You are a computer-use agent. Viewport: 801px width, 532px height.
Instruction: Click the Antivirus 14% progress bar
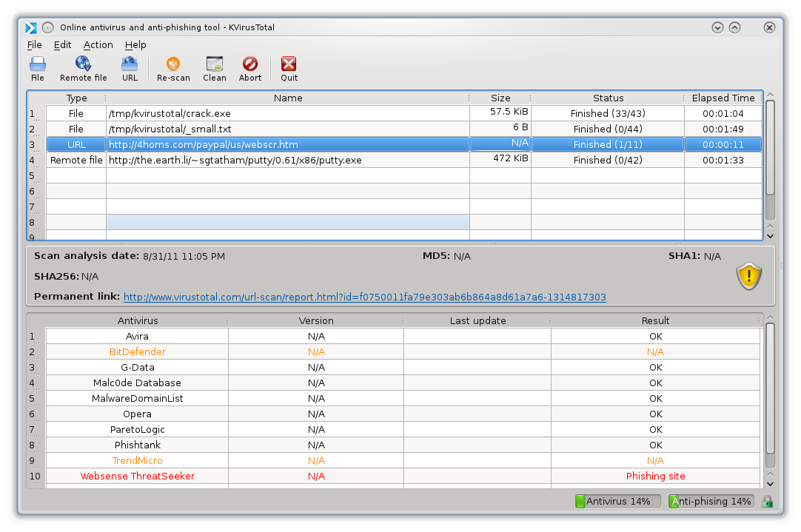[617, 502]
